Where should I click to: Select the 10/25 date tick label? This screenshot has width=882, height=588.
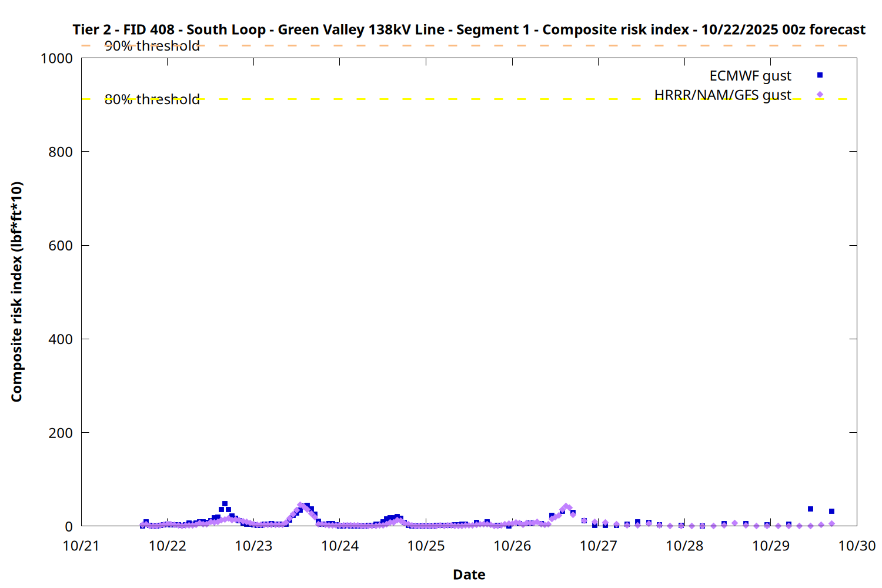(426, 546)
